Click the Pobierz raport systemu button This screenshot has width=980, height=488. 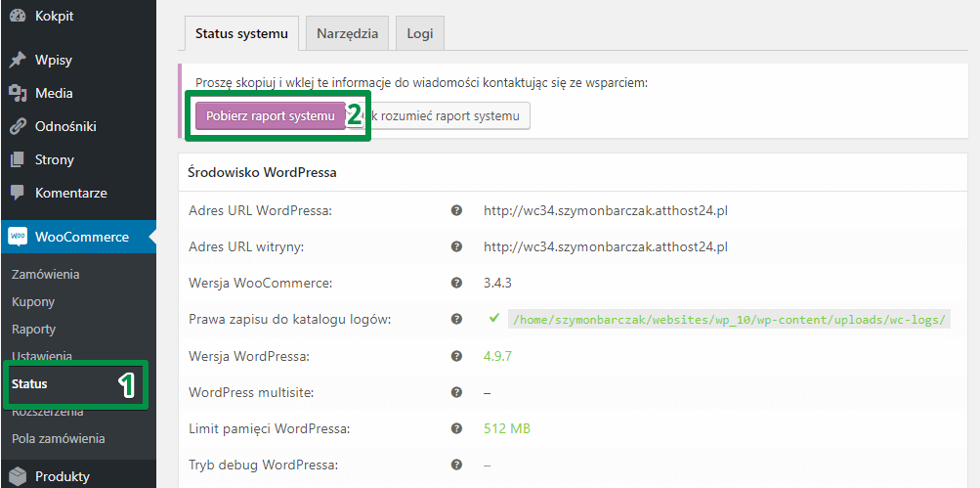click(271, 116)
